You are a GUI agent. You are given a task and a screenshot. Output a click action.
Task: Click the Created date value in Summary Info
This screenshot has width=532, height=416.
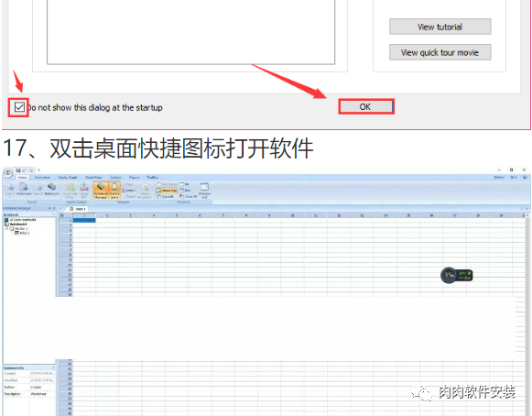tap(42, 374)
